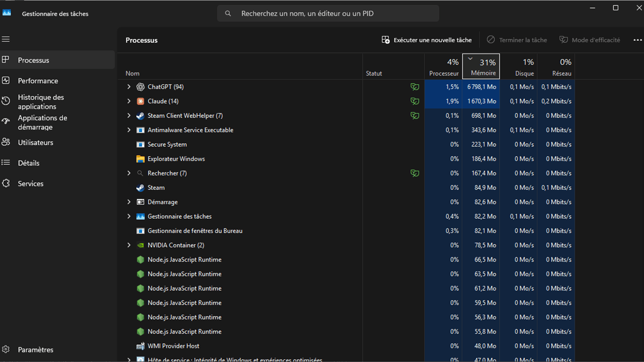Click the Gestionnaire des tâches row icon
644x362 pixels.
pos(141,217)
